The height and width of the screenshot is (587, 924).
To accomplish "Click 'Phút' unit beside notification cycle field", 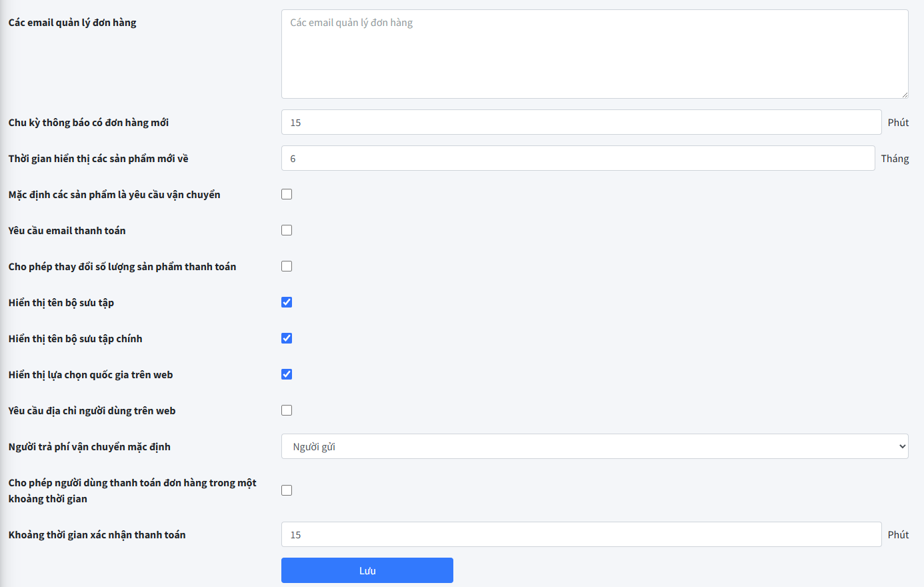I will (898, 123).
